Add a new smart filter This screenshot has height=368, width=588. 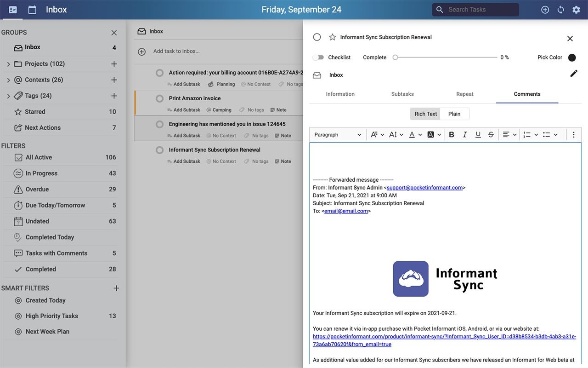click(x=116, y=288)
